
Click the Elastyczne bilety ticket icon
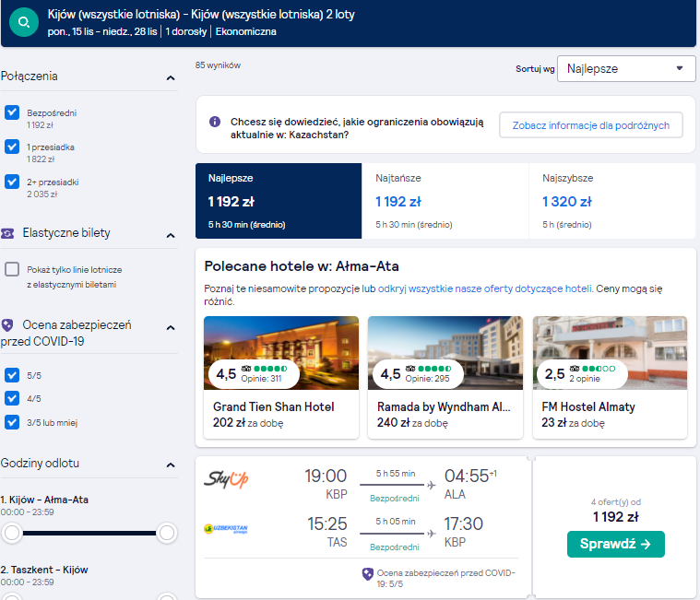(7, 233)
